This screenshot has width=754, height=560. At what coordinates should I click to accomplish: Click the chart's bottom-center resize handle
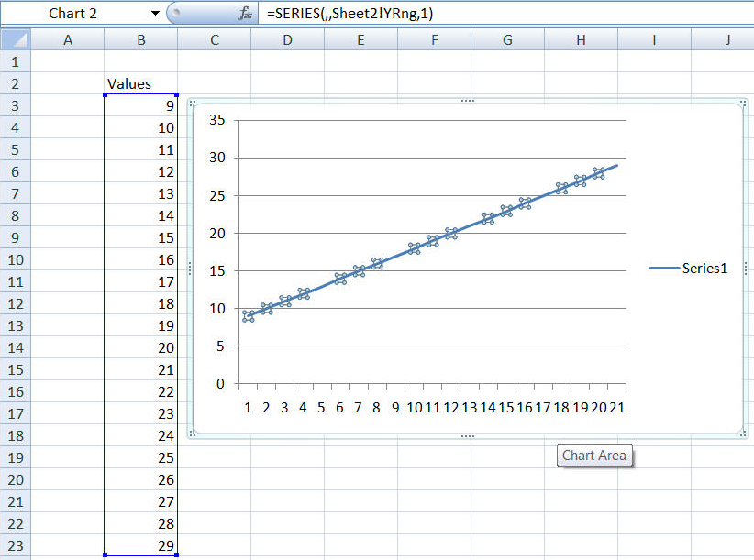468,436
